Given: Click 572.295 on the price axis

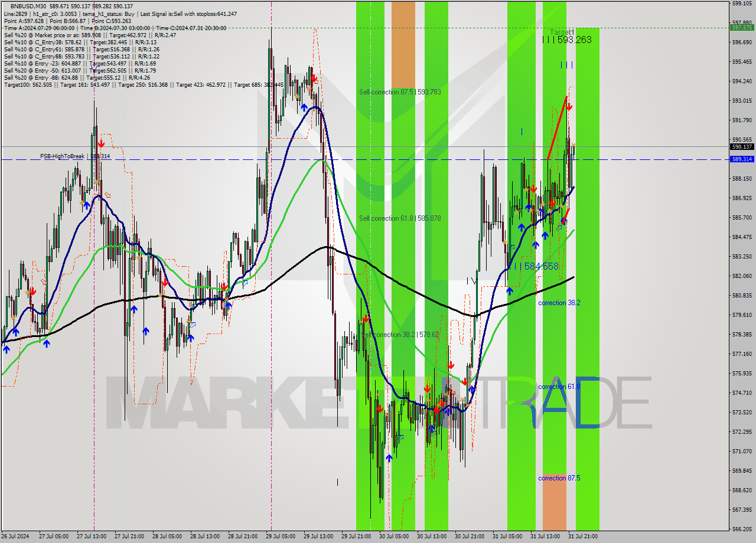Looking at the screenshot, I should click(x=742, y=431).
